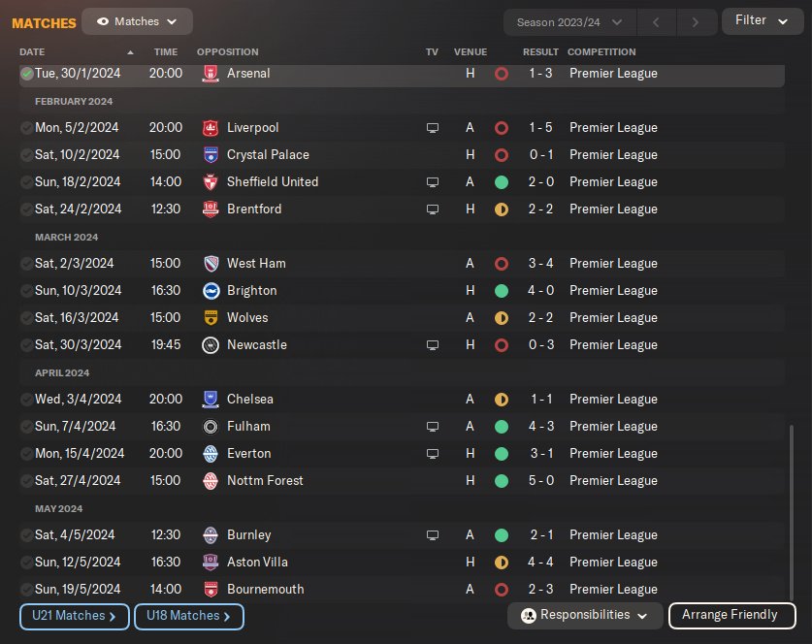
Task: Toggle the checkmark beside the Arsenal match date
Action: [26, 74]
